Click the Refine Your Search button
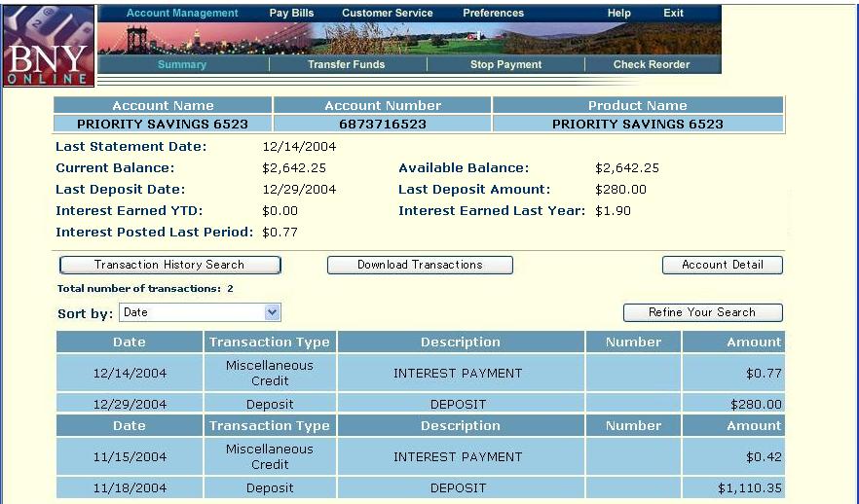The height and width of the screenshot is (504, 859). (x=702, y=312)
